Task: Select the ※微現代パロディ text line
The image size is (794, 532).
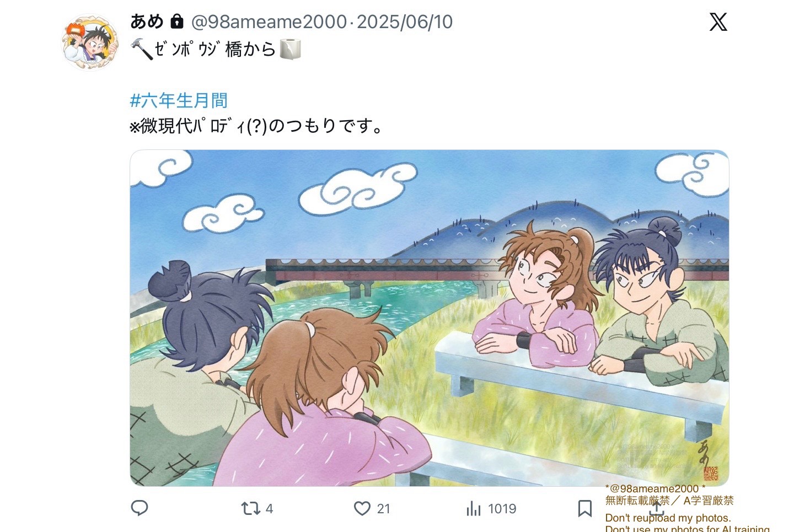Action: tap(256, 126)
